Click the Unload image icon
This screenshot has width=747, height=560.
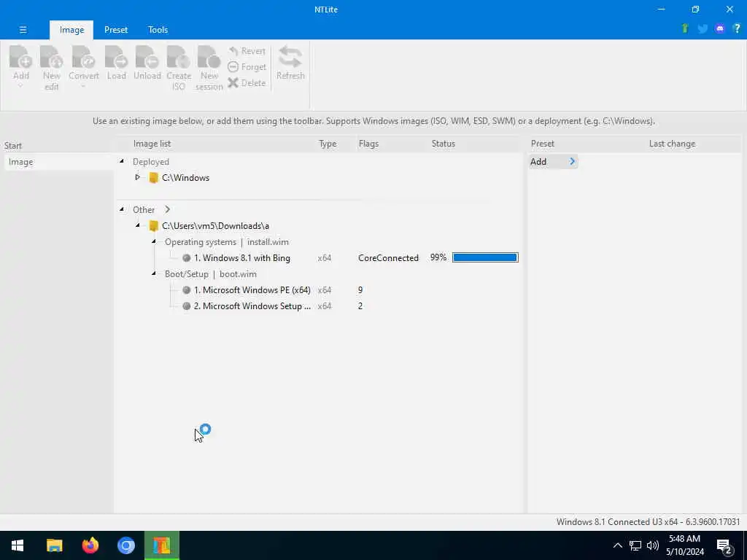147,57
